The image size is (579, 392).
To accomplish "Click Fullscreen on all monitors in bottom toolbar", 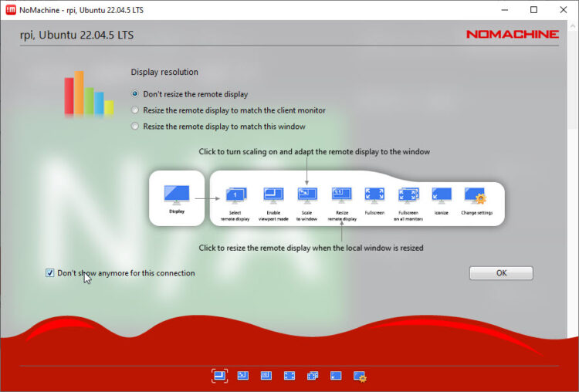I will coord(313,376).
